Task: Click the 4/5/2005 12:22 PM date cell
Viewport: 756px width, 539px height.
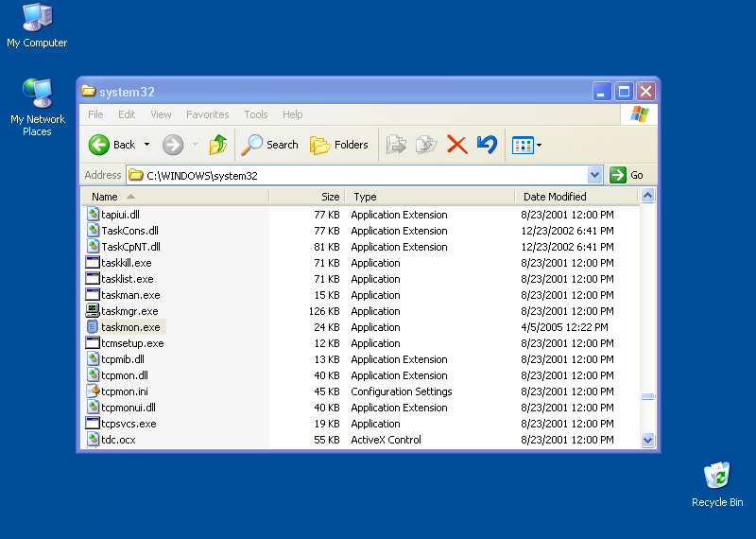Action: (x=564, y=327)
